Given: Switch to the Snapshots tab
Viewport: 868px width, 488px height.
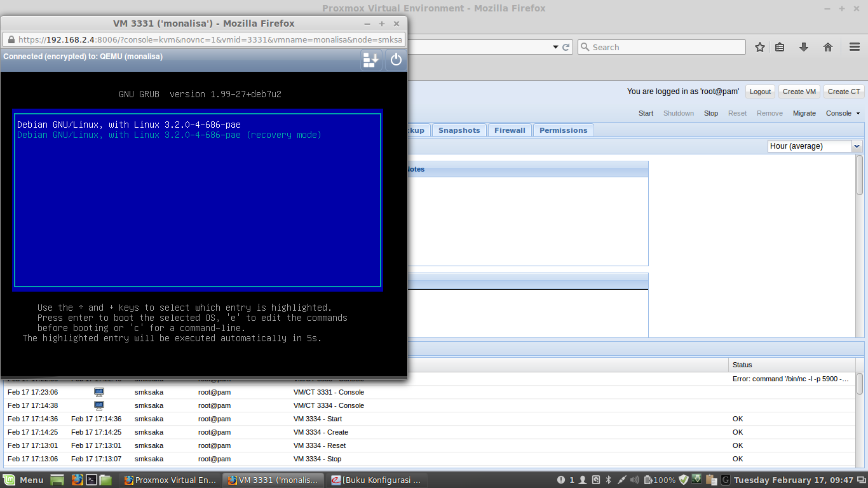Looking at the screenshot, I should tap(459, 130).
